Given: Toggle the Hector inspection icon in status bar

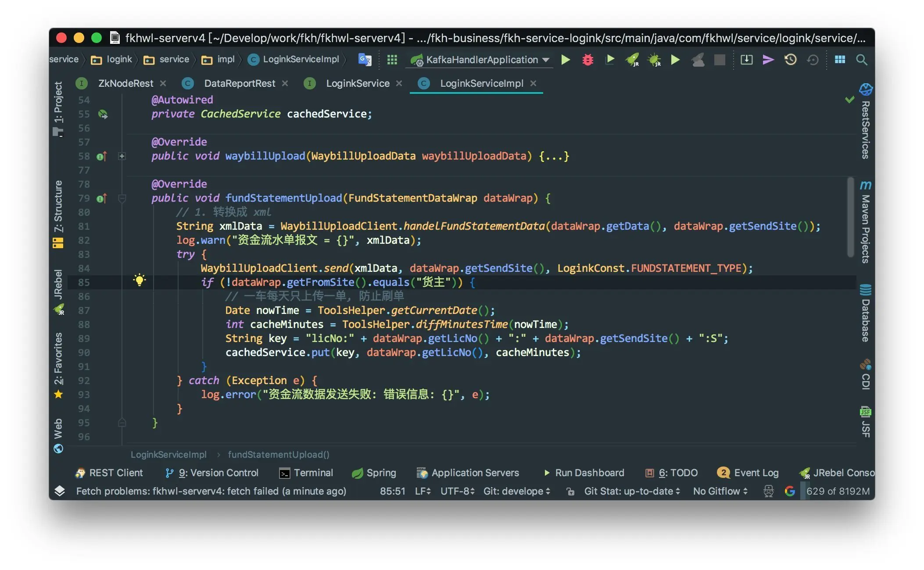Looking at the screenshot, I should click(768, 492).
